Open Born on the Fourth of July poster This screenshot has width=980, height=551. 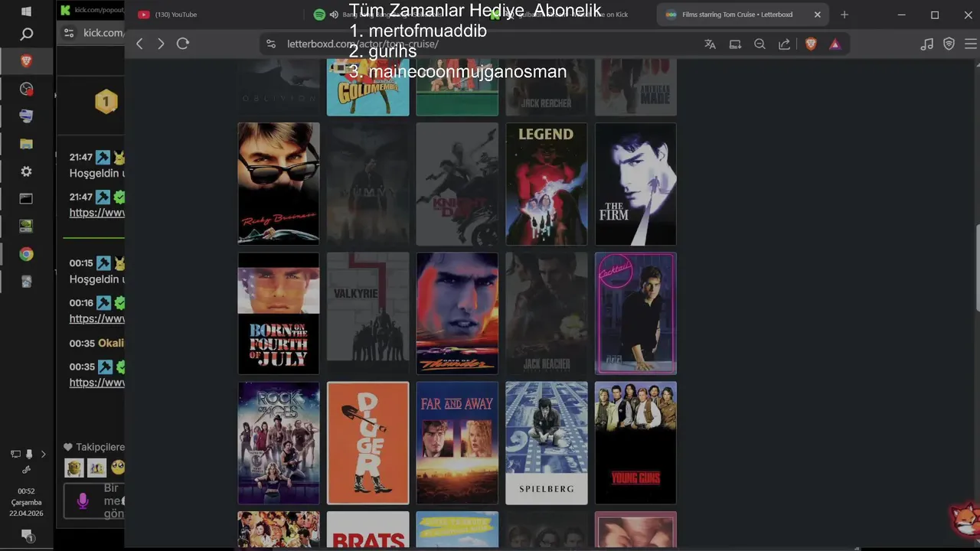pyautogui.click(x=279, y=314)
